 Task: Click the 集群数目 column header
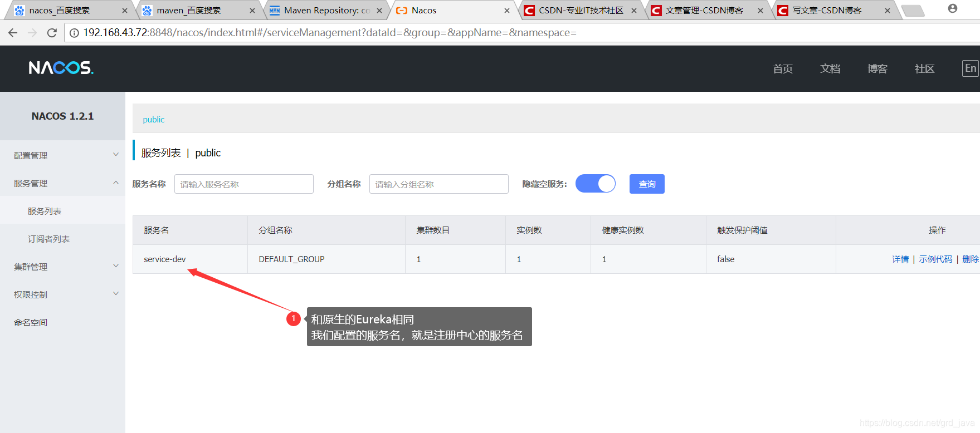tap(456, 230)
